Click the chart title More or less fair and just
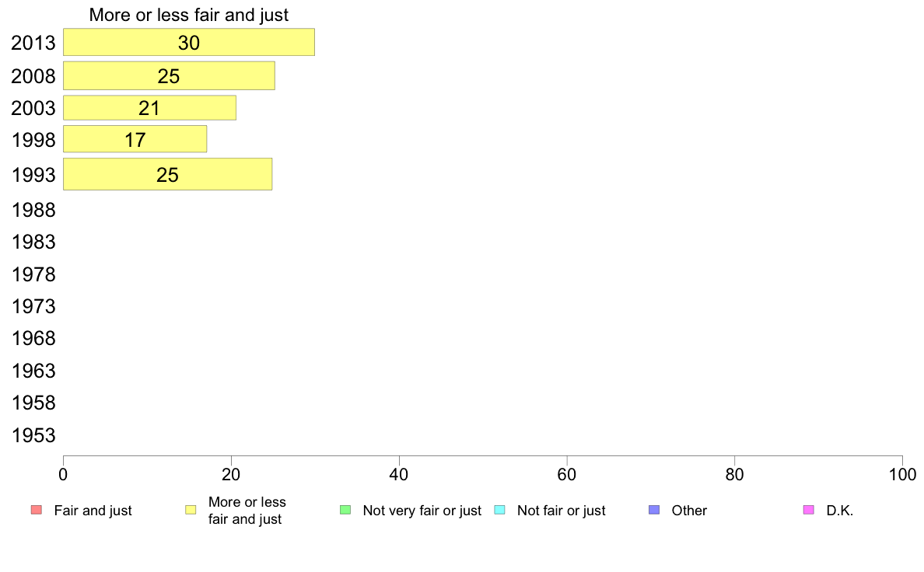Screen dimensions: 924x572 188,15
